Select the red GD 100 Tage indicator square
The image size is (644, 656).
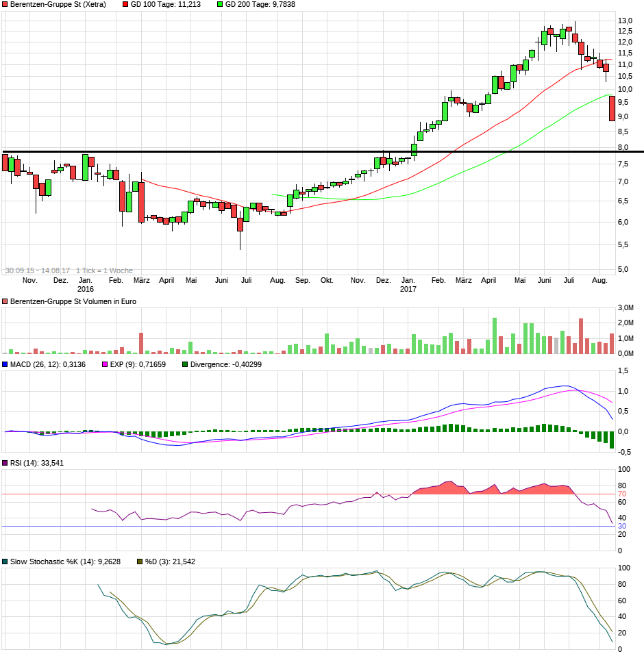(x=124, y=5)
